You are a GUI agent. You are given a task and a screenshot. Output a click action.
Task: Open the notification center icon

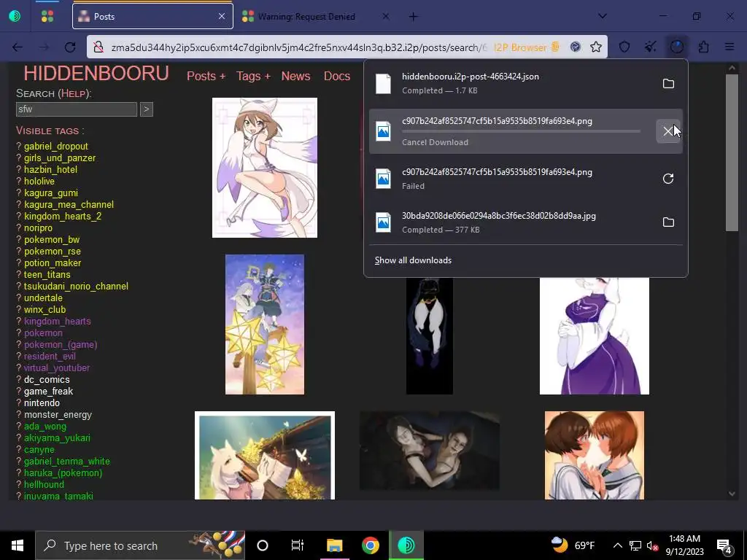click(724, 546)
